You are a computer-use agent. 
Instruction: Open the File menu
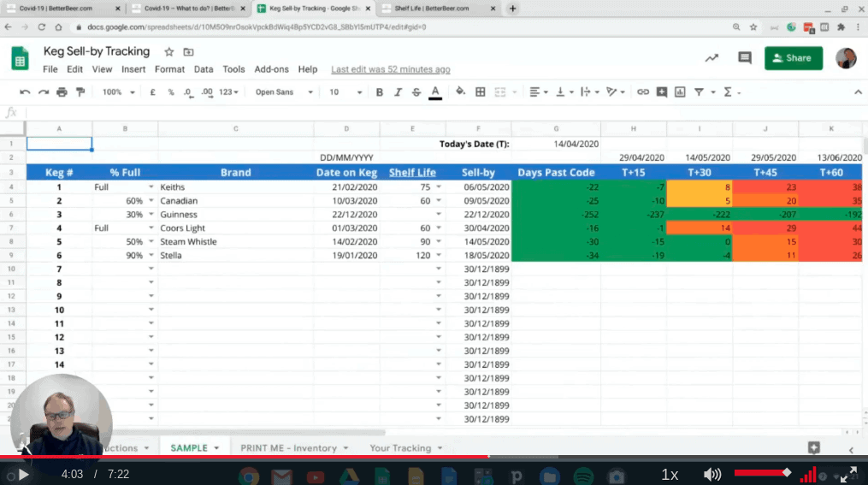[50, 69]
